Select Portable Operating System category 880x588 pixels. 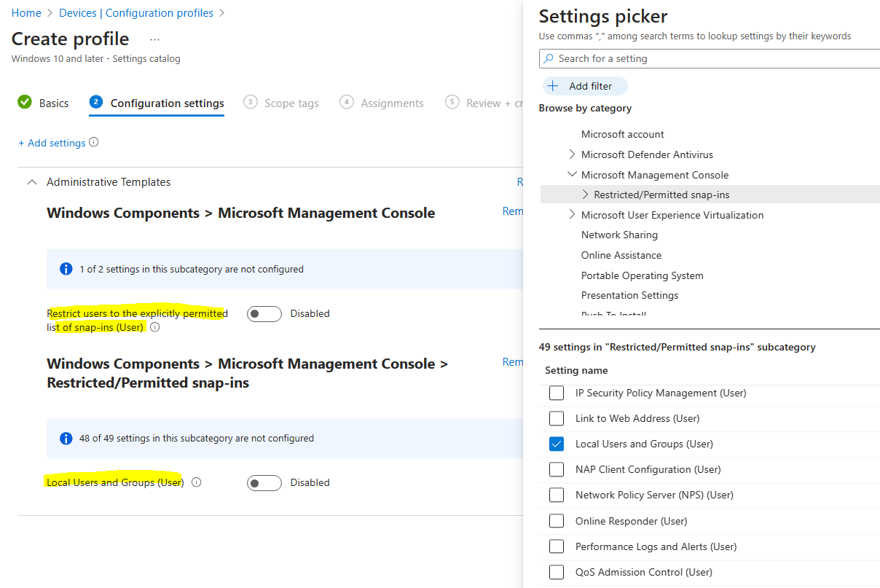643,275
